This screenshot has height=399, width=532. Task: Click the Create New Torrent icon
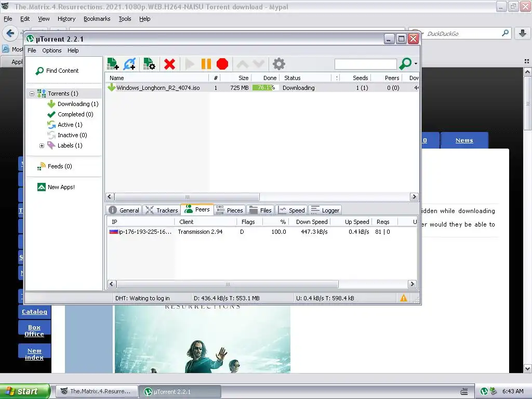tap(149, 64)
